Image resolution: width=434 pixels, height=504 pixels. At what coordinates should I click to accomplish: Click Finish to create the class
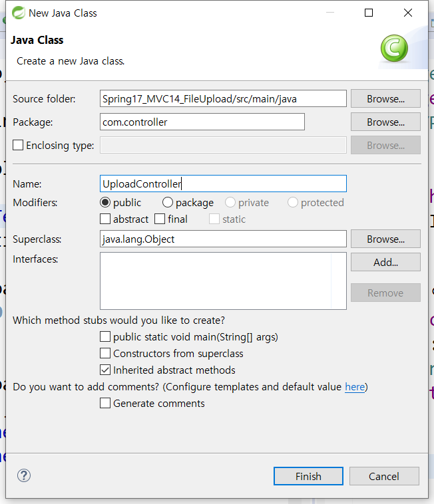tap(308, 476)
